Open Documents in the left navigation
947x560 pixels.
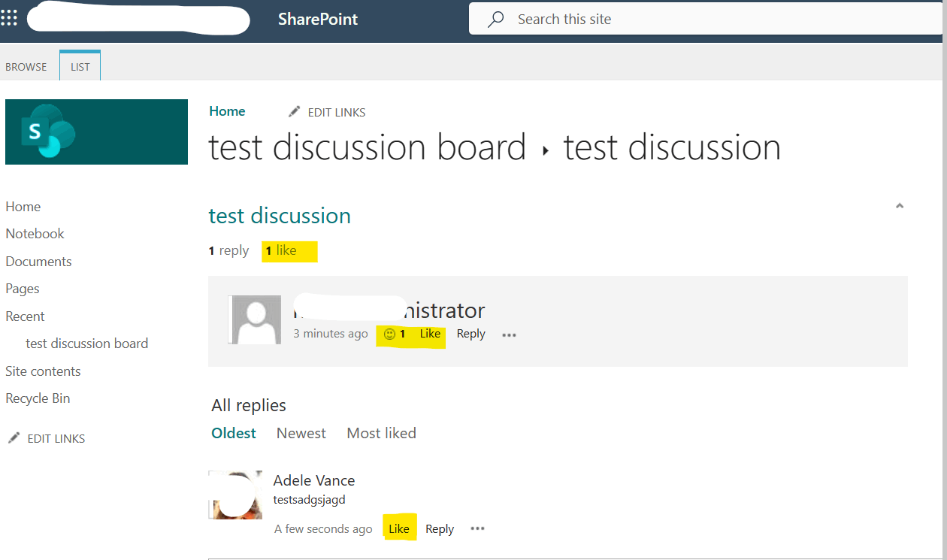38,262
